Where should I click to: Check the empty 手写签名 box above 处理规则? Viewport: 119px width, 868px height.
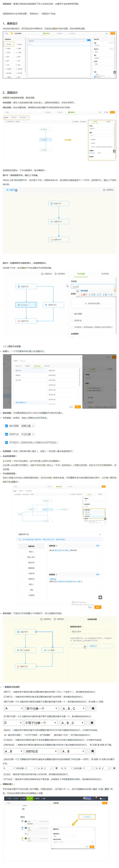72,327
